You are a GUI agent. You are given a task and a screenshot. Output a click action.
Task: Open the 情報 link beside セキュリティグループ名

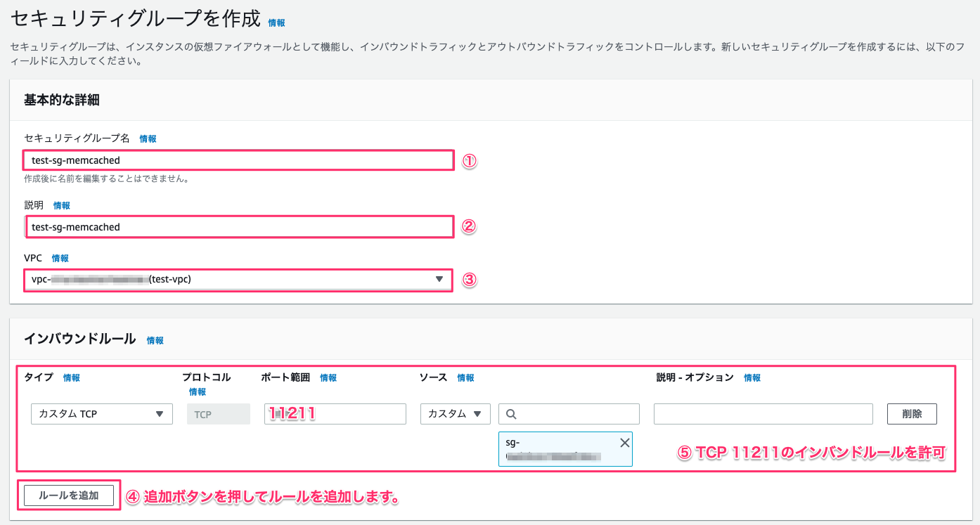pyautogui.click(x=148, y=138)
